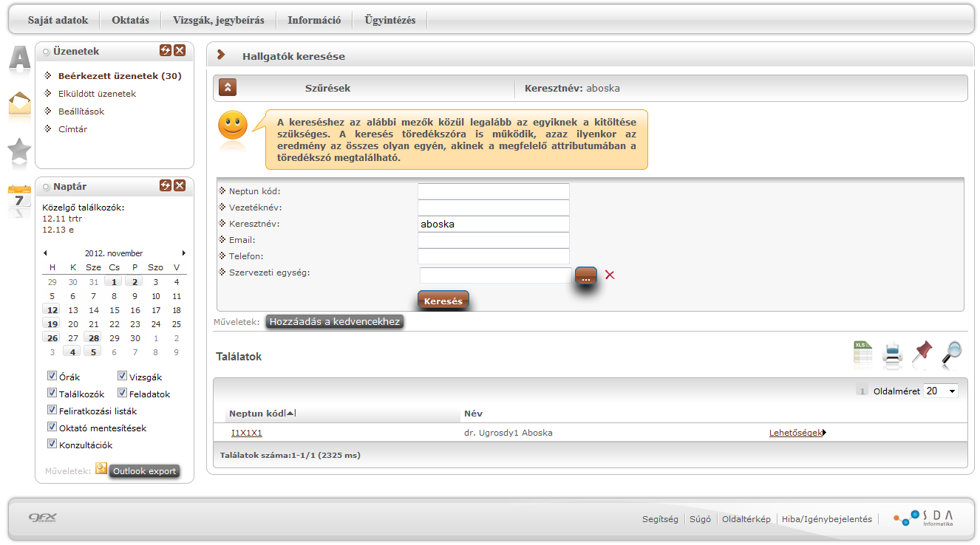The image size is (980, 545).
Task: Open the Ügyintézés menu
Action: [390, 20]
